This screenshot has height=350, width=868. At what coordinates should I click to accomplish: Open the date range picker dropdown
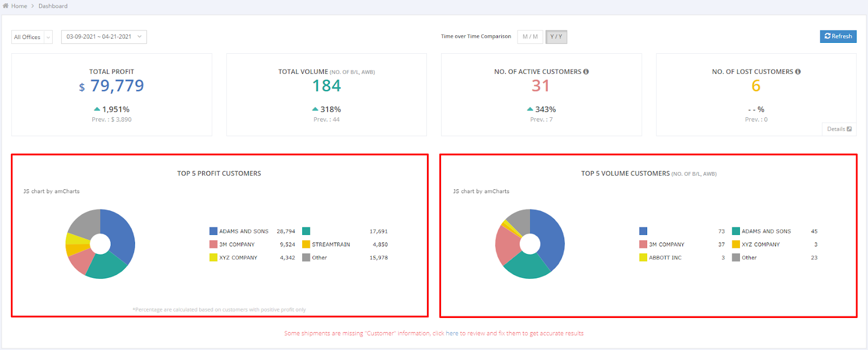pyautogui.click(x=104, y=37)
